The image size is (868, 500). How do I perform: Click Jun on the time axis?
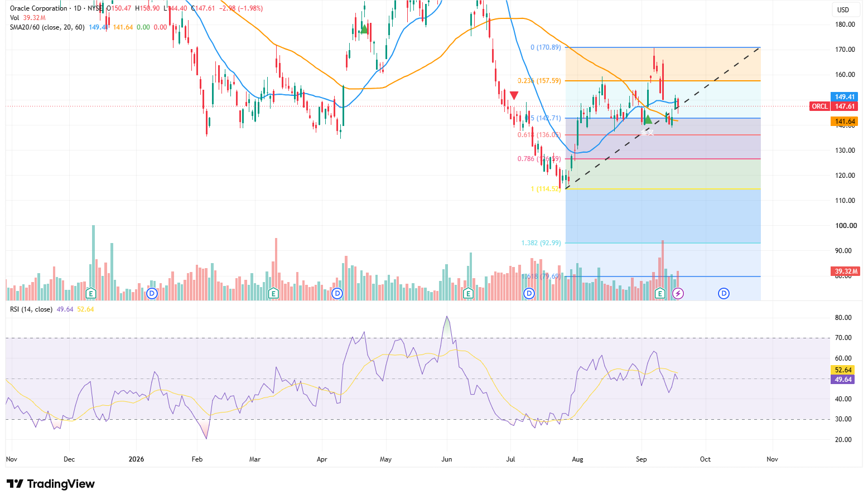point(446,459)
